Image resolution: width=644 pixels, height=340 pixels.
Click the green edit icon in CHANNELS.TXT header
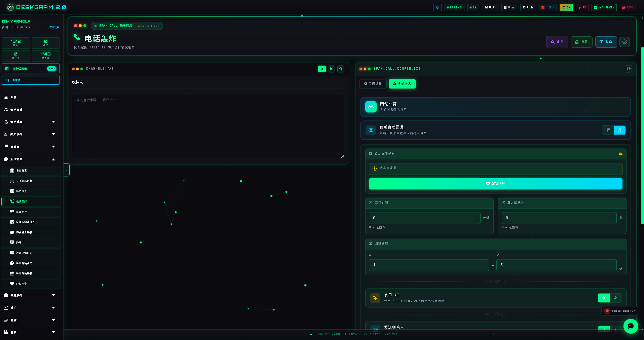[322, 69]
